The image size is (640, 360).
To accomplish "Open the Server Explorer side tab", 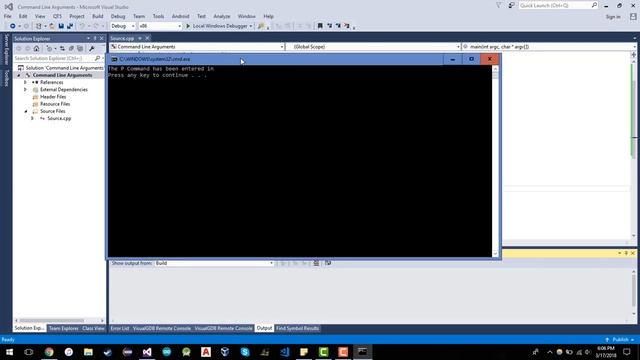I will coord(6,50).
